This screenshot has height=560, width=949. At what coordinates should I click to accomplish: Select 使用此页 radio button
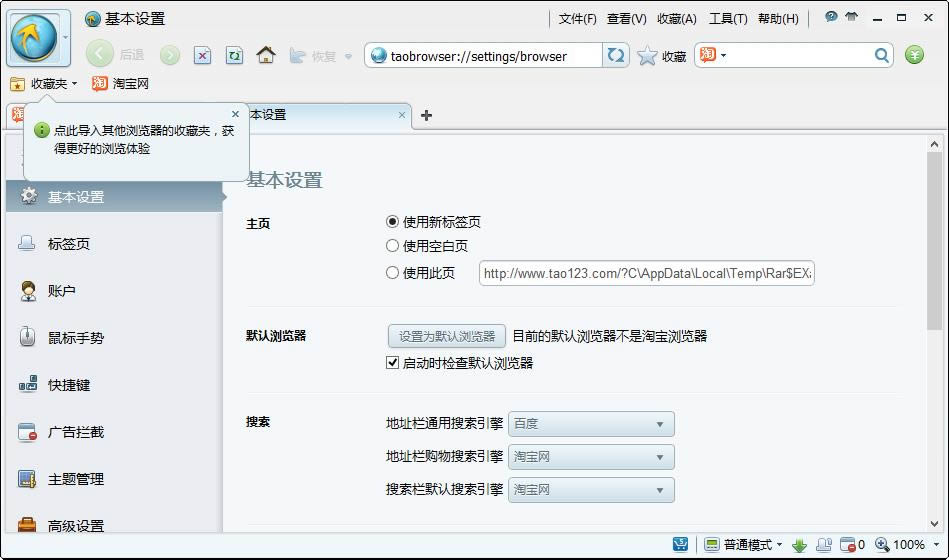[x=392, y=272]
